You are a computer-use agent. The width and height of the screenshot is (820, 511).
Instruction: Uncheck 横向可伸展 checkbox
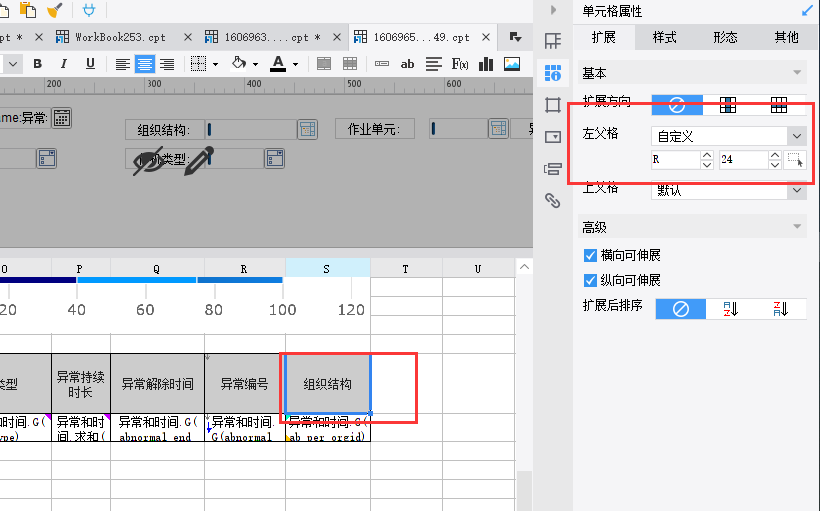click(590, 255)
